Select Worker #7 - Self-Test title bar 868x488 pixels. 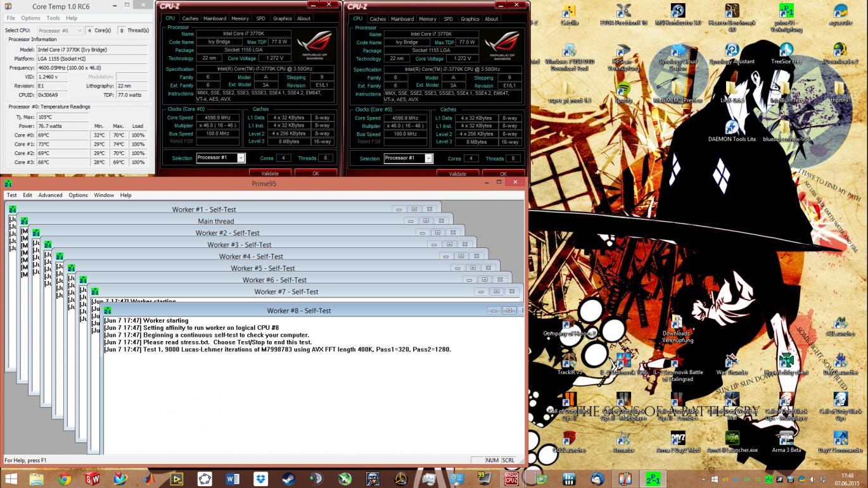point(286,291)
